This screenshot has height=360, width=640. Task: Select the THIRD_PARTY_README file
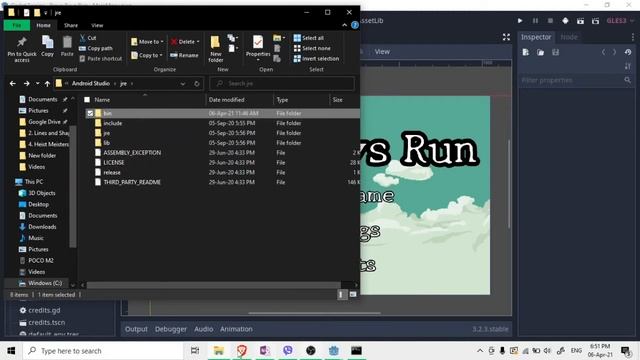pyautogui.click(x=132, y=182)
